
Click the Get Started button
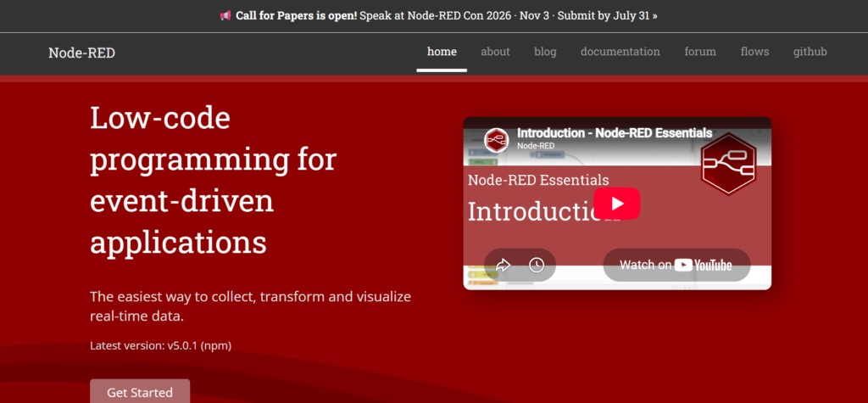pyautogui.click(x=140, y=391)
